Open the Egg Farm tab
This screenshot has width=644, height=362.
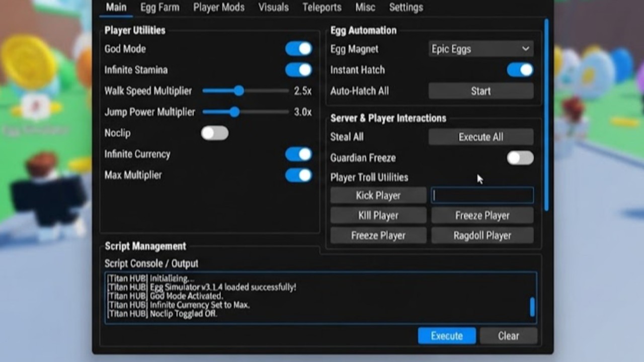click(160, 8)
